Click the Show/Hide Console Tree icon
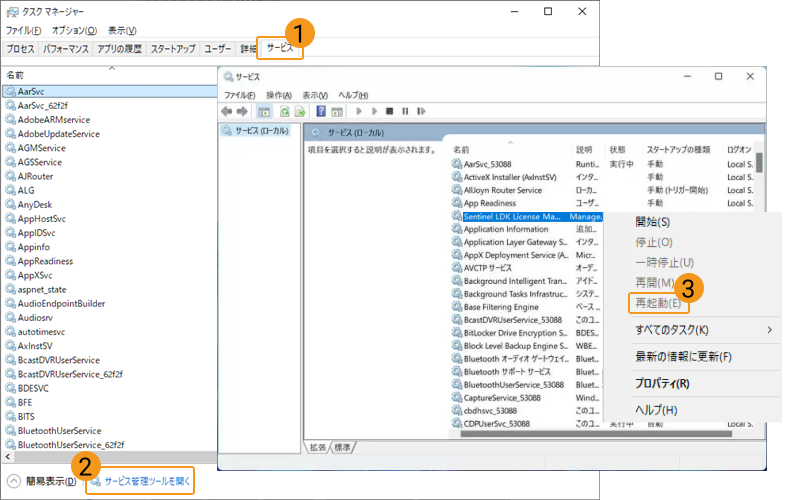791x500 pixels. pos(264,111)
